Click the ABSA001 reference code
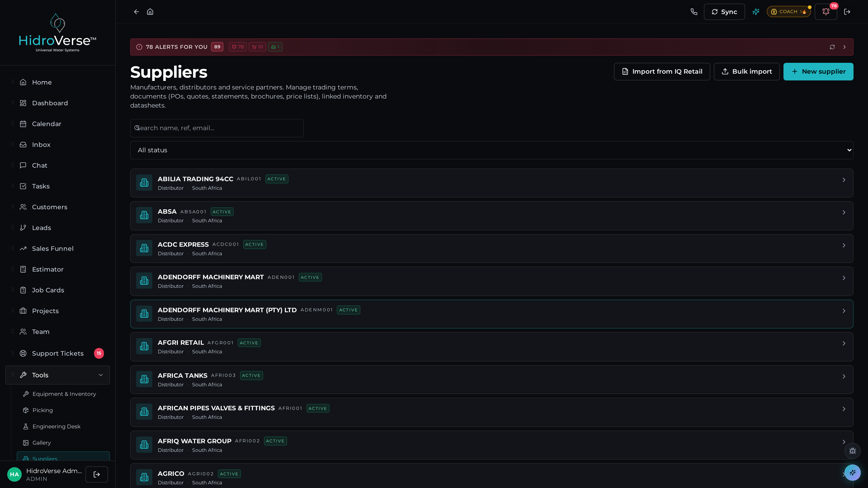 click(193, 212)
